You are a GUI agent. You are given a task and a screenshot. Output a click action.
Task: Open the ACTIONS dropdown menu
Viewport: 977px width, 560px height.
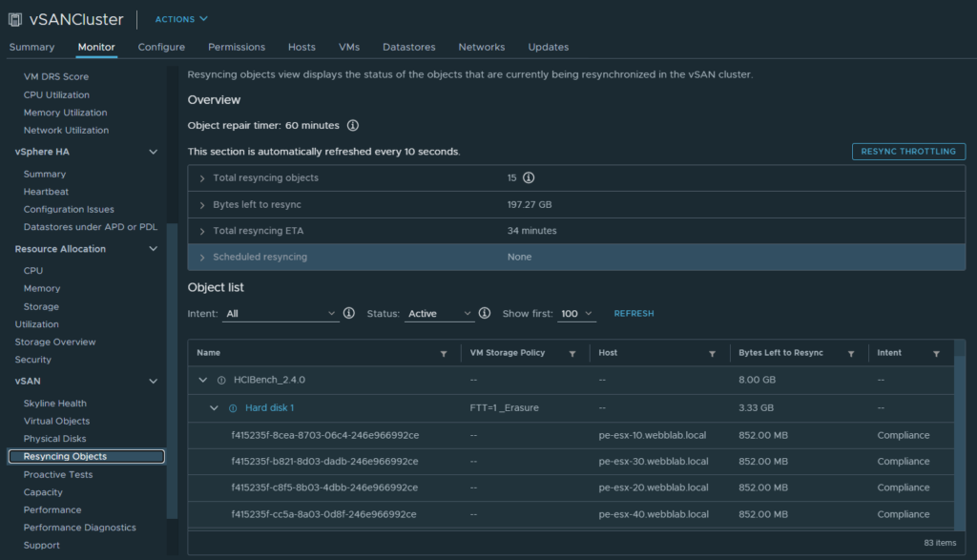[181, 19]
